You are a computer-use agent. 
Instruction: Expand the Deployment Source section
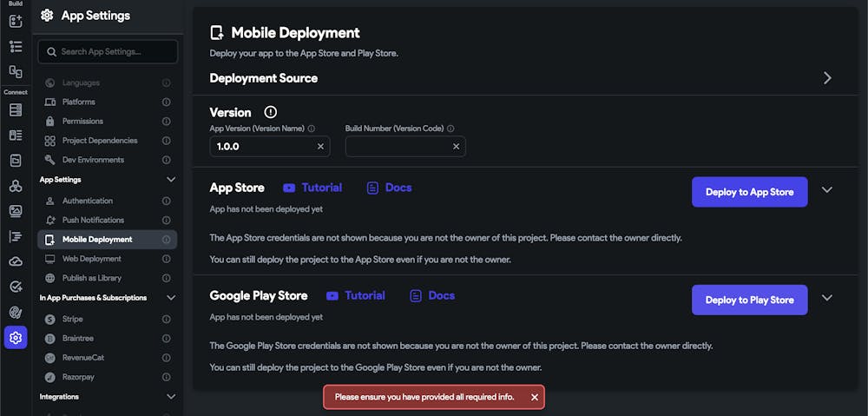tap(827, 78)
